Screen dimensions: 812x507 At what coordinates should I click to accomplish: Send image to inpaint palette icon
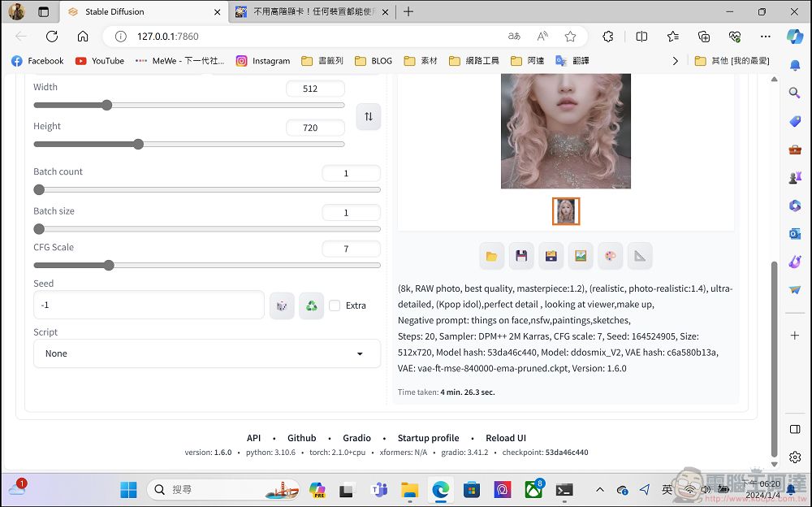[x=610, y=256]
